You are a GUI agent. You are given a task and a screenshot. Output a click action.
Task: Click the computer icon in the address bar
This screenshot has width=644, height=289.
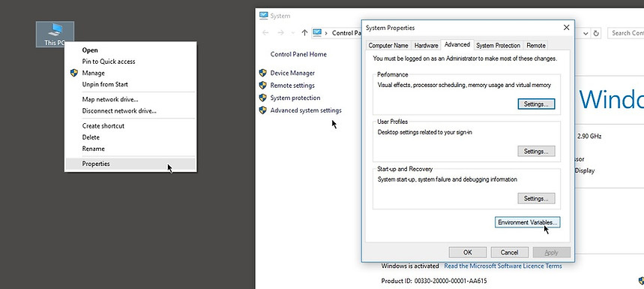click(x=316, y=33)
